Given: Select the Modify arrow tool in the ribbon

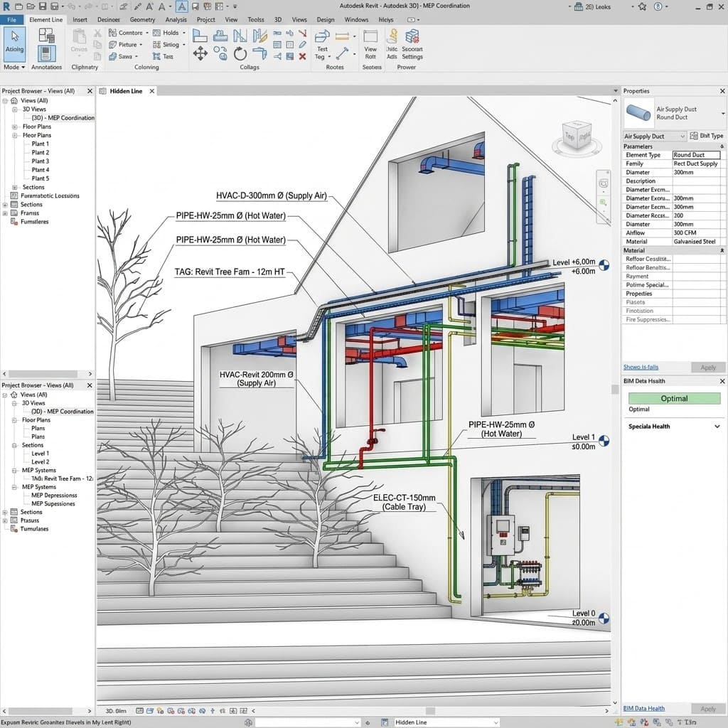Looking at the screenshot, I should pos(14,41).
